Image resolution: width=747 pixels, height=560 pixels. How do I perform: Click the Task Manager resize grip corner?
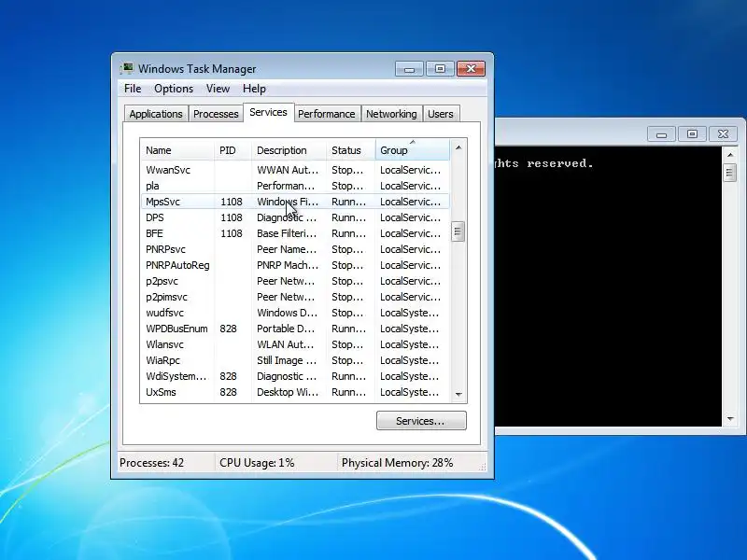click(x=482, y=468)
